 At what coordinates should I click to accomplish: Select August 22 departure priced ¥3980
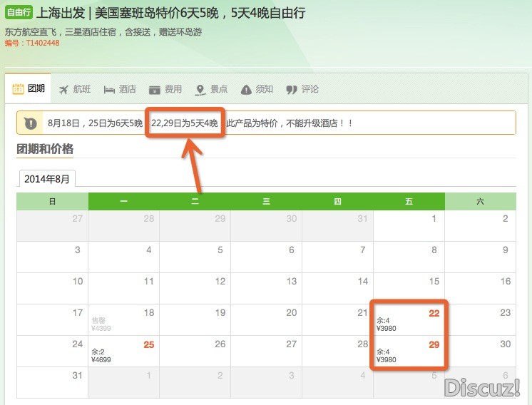(x=409, y=320)
